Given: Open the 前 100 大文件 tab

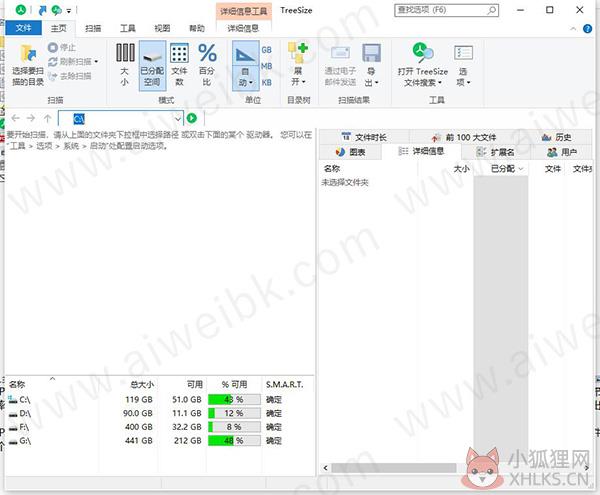Looking at the screenshot, I should [x=463, y=137].
